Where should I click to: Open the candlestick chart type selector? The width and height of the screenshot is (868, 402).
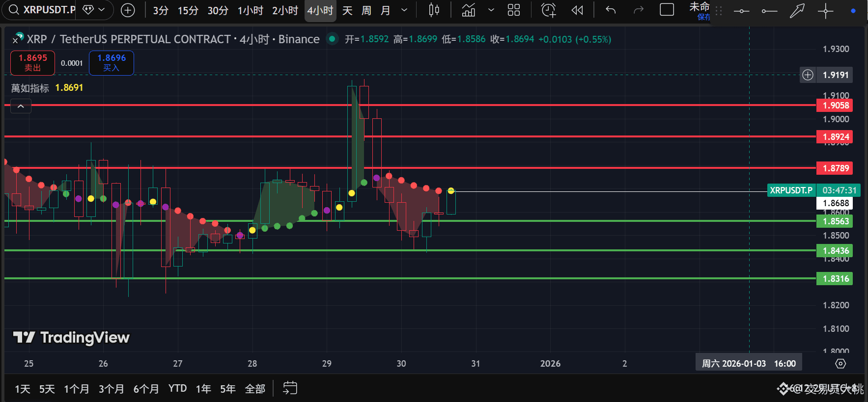[434, 10]
